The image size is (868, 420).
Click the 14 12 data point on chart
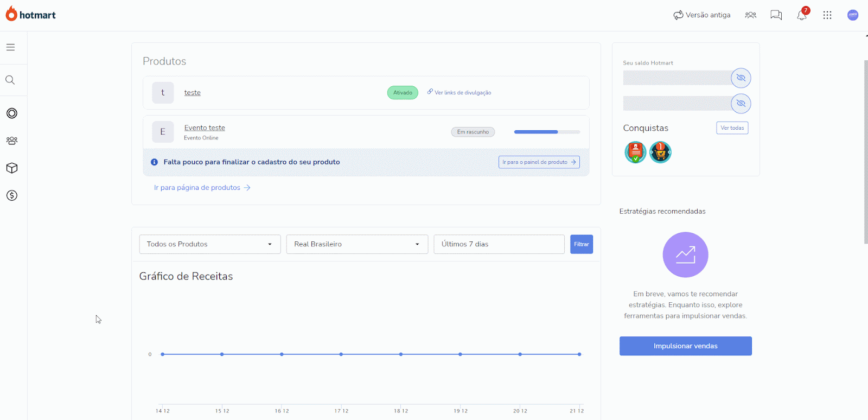(x=162, y=354)
